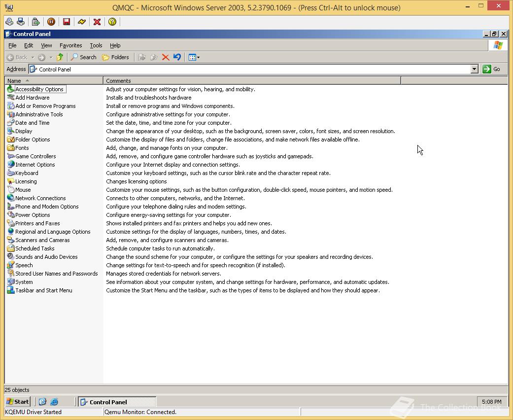Screen dimensions: 513x420
Task: Open the Edit menu
Action: point(29,45)
